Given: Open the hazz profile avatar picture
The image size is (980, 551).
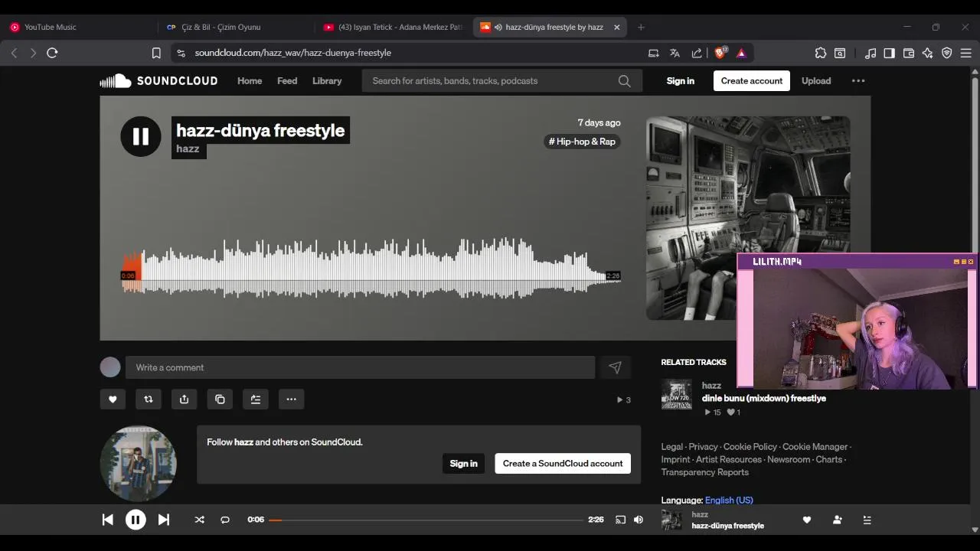Looking at the screenshot, I should tap(138, 464).
